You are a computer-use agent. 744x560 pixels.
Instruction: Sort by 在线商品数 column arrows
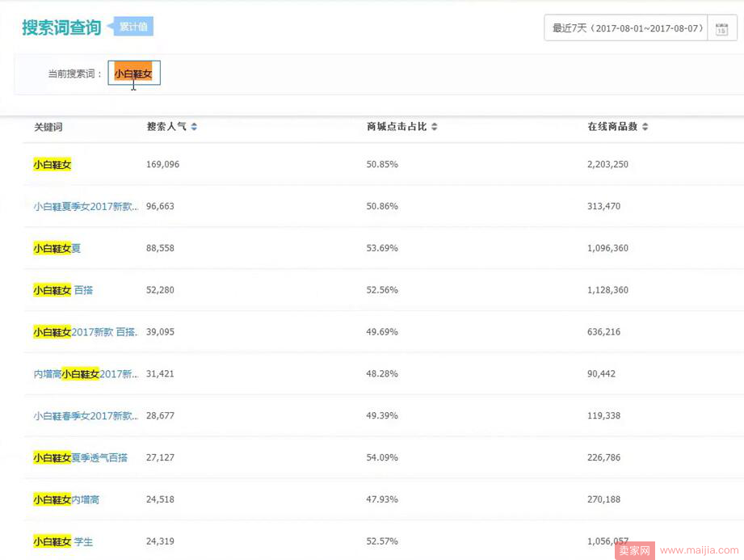645,127
